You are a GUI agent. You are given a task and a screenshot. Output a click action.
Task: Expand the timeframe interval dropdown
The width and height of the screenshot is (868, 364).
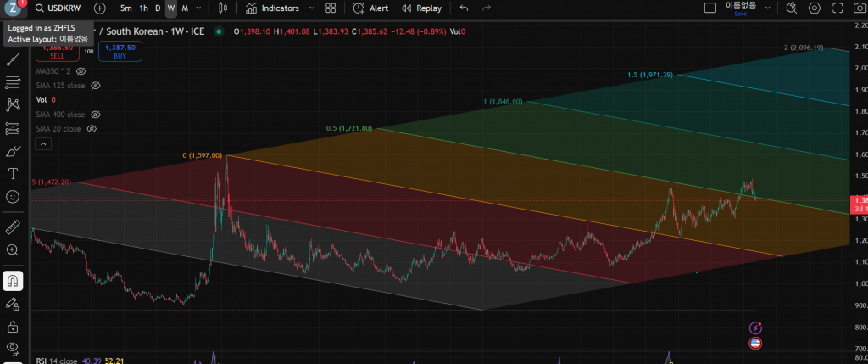200,8
